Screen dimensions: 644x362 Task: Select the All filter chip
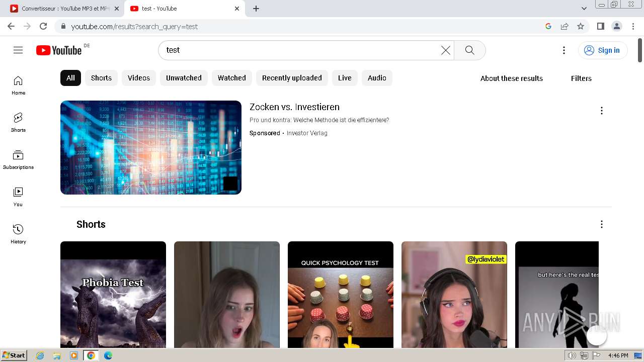[x=70, y=78]
